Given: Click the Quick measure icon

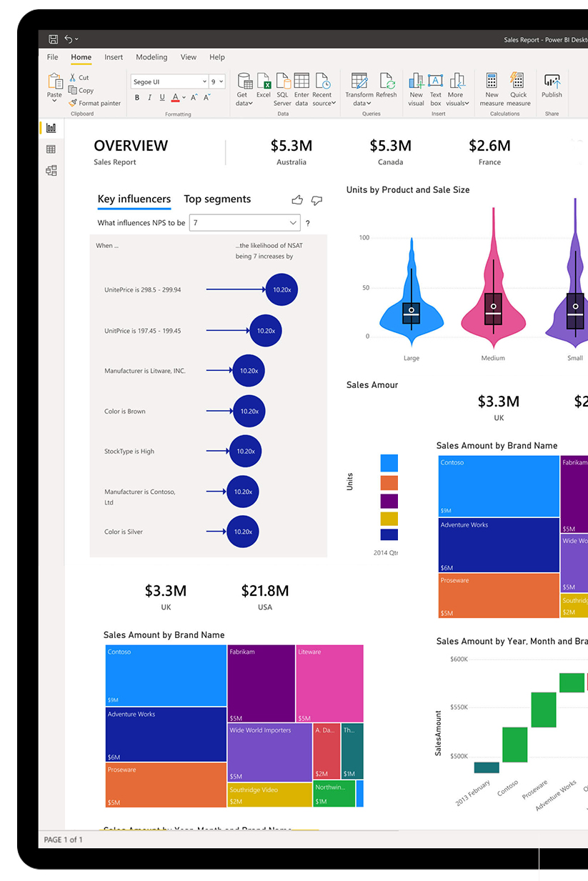Looking at the screenshot, I should pos(517,80).
